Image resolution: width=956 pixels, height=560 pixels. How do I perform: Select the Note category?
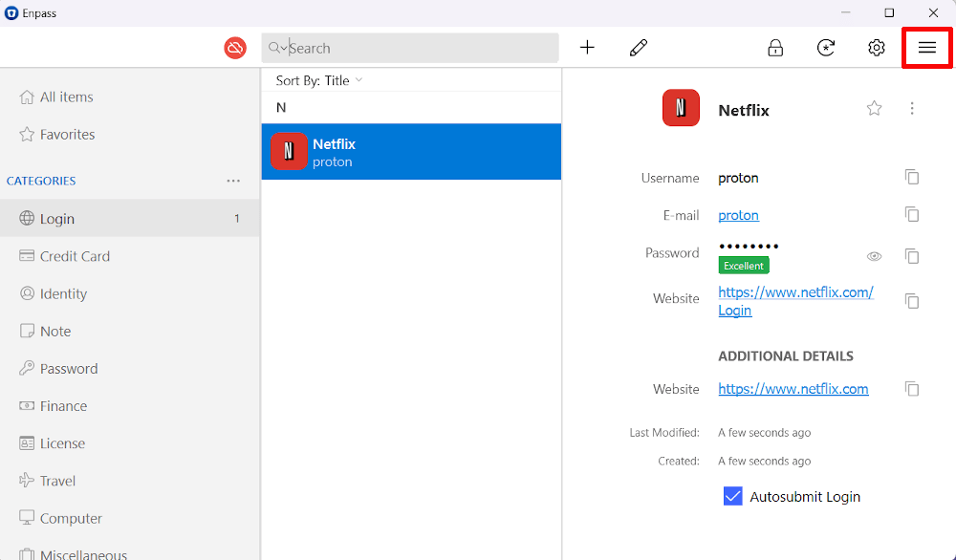pyautogui.click(x=129, y=331)
